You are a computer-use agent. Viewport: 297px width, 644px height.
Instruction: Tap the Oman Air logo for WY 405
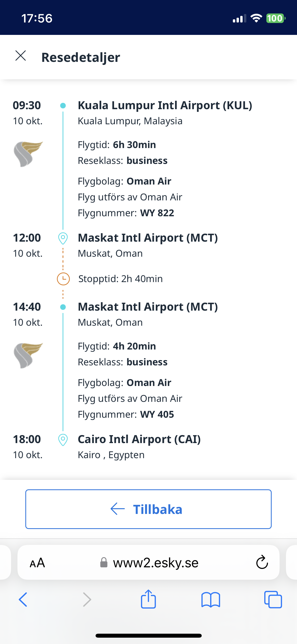[x=28, y=355]
